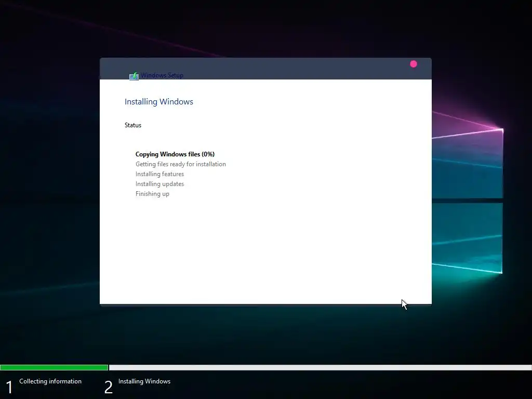Click the Finishing up step
The height and width of the screenshot is (399, 532).
point(152,194)
